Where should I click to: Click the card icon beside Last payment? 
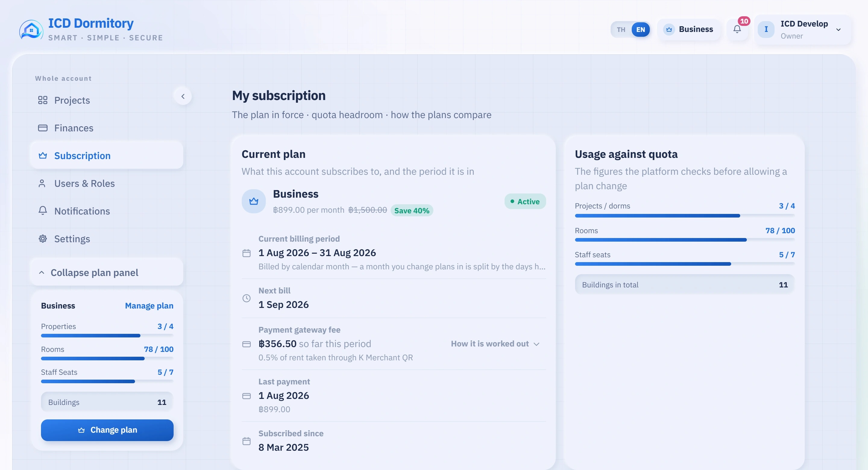point(247,396)
